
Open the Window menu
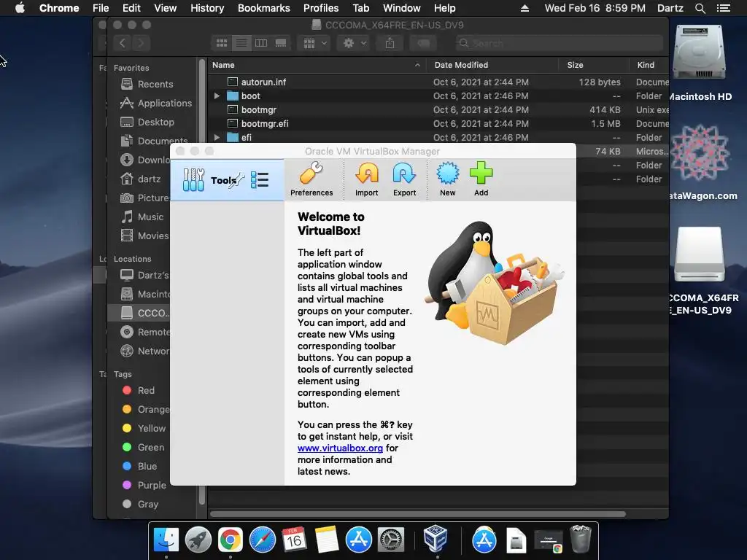pos(402,8)
